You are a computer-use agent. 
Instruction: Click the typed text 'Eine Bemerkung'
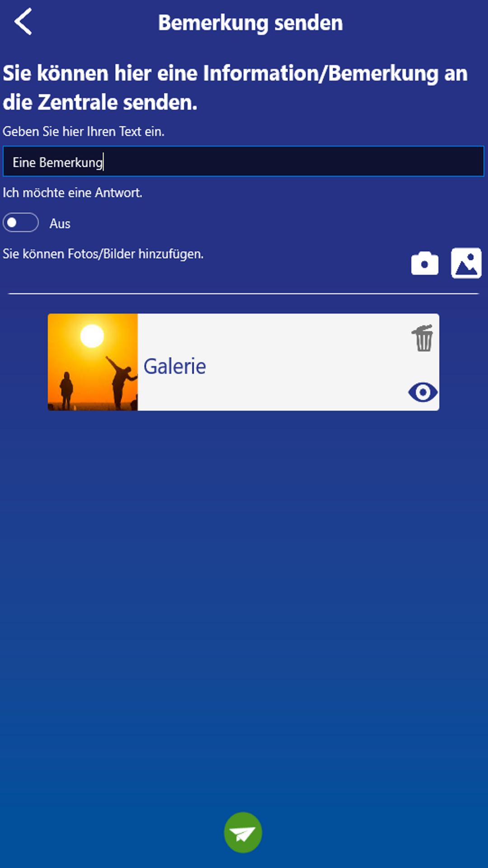pos(58,162)
